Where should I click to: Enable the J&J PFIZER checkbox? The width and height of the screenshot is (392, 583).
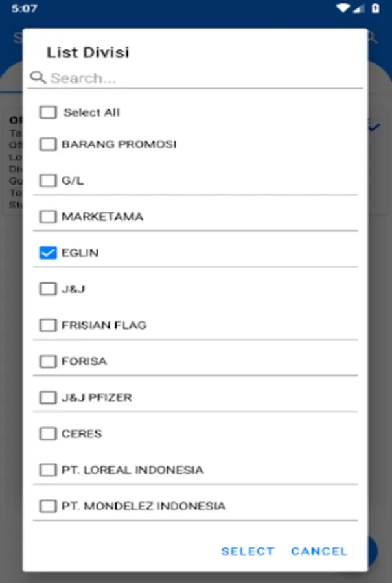48,398
